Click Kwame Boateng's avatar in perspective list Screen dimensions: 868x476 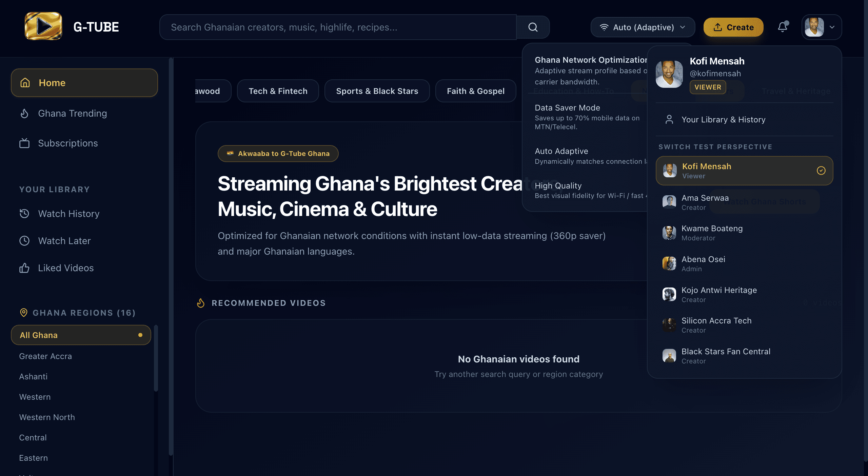pos(669,233)
